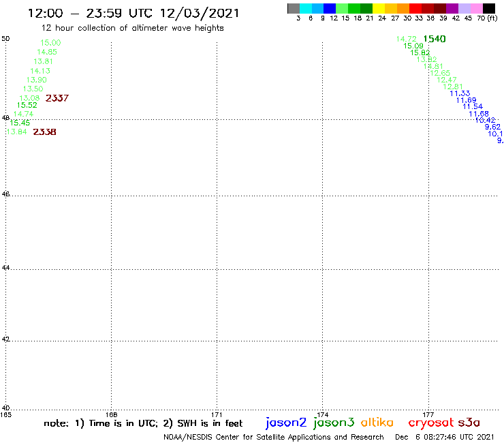Click the latitude axis label 44
Viewport: 504px width, 443px height.
pos(5,268)
